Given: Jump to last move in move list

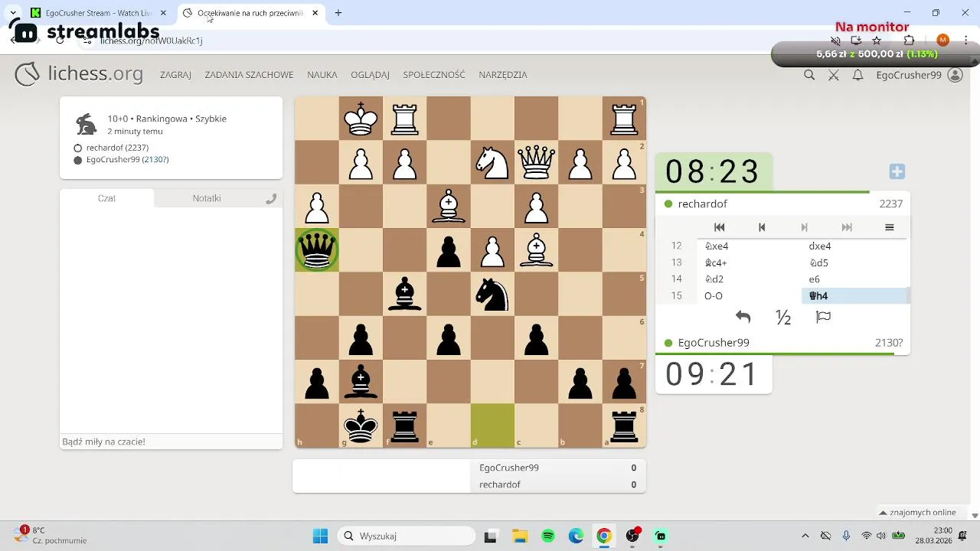Looking at the screenshot, I should coord(847,227).
